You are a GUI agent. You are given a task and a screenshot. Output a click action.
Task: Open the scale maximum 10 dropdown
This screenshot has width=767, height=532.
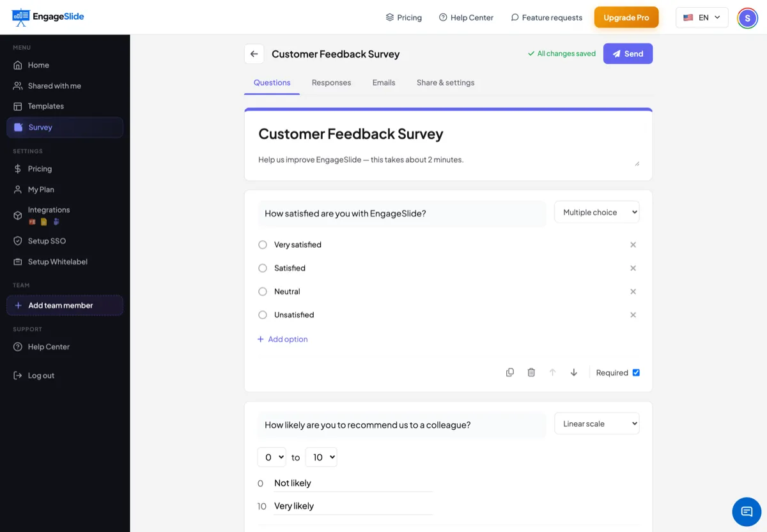[x=321, y=457]
